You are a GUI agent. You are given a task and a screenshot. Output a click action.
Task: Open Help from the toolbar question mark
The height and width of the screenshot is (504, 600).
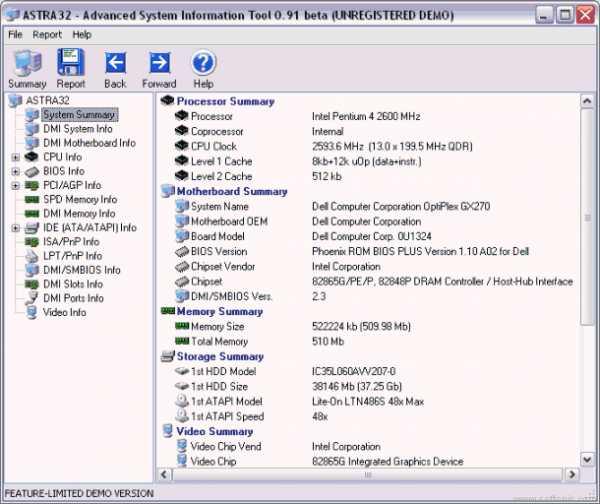(203, 69)
